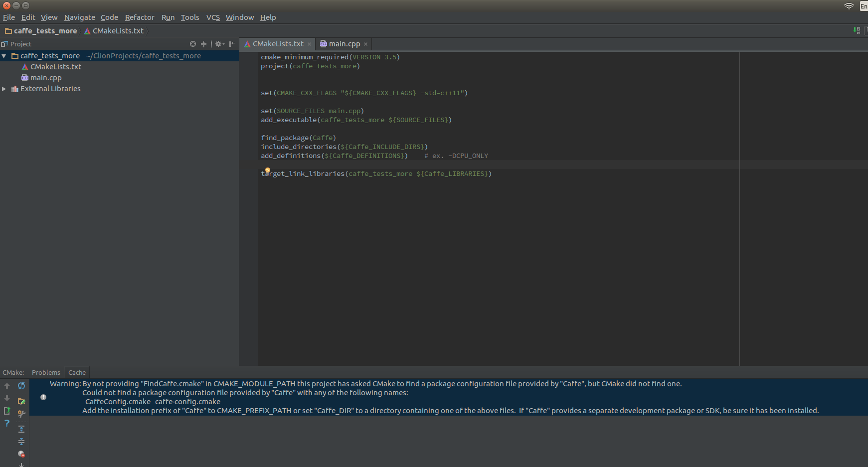Jump to next CMake message with down arrow
The width and height of the screenshot is (868, 467).
click(7, 398)
